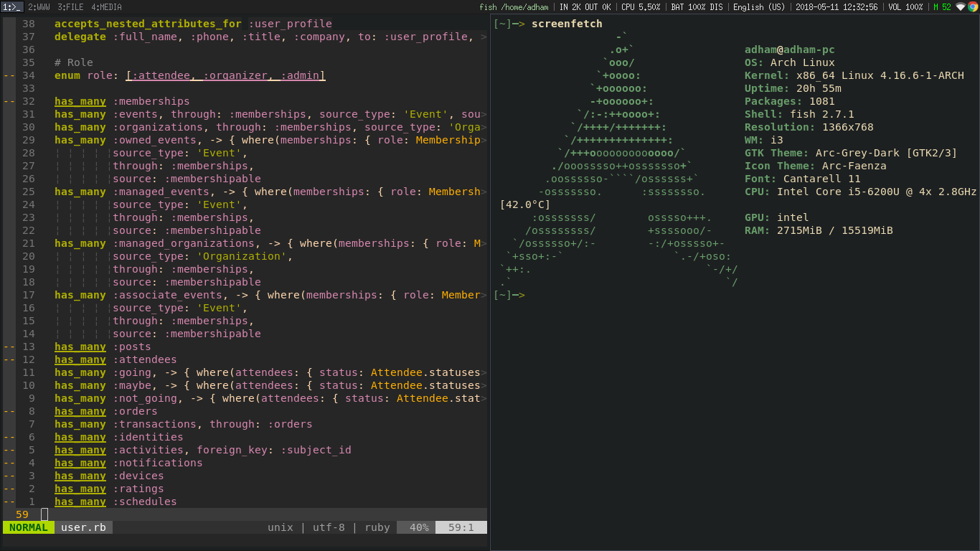Click has_many :notifications line
This screenshot has height=551, width=980.
[x=128, y=463]
